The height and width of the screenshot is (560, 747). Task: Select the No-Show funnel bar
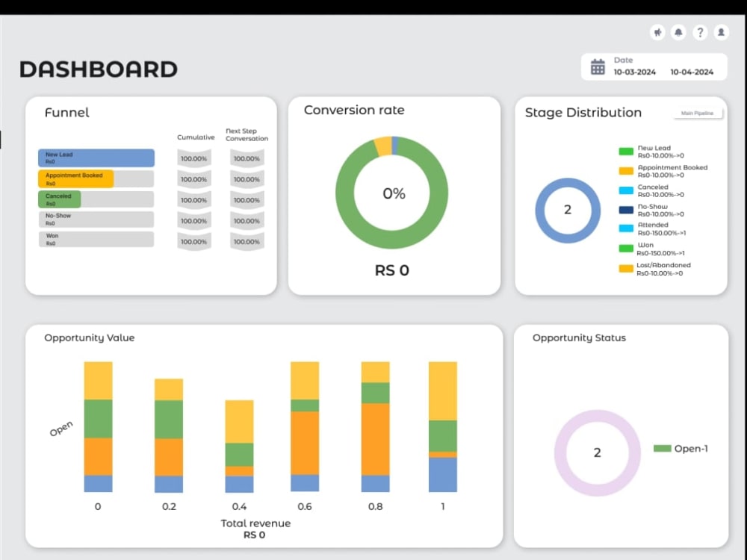tap(96, 220)
